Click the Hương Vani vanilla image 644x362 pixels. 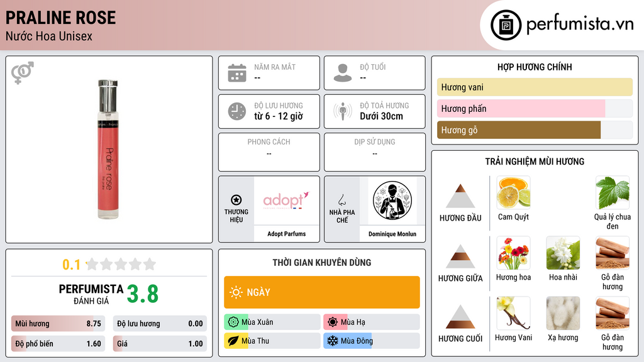[513, 313]
